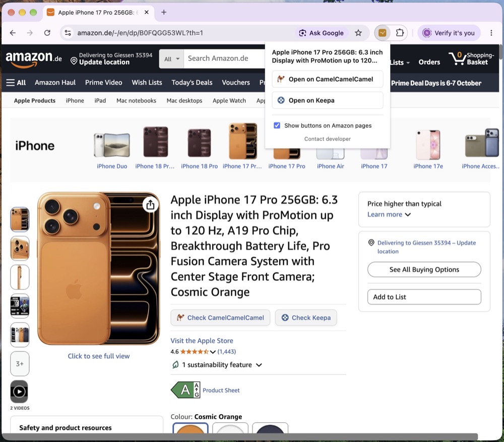Open the search category All dropdown
This screenshot has width=504, height=442.
172,59
